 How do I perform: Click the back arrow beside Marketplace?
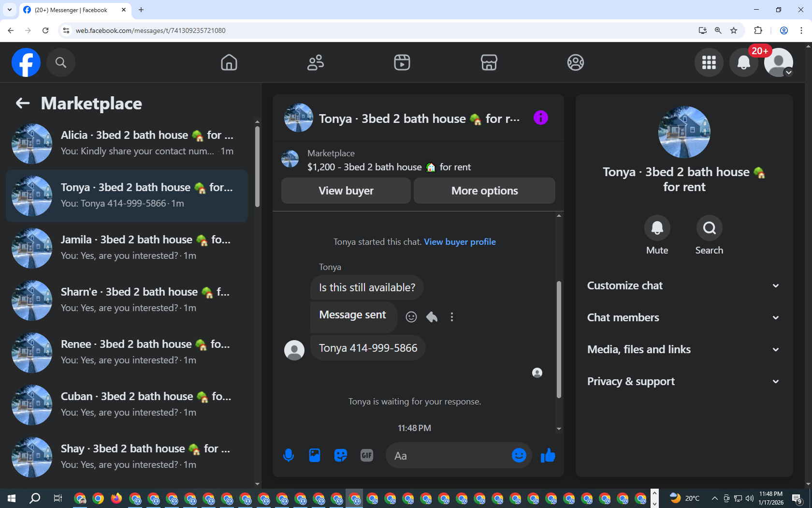(23, 103)
